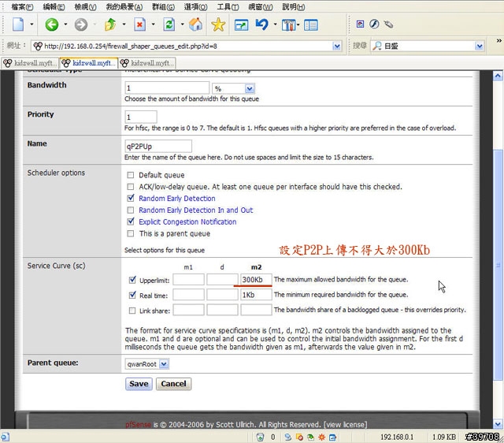504x443 pixels.
Task: Check the ACK/low-delay queue option
Action: pos(130,187)
